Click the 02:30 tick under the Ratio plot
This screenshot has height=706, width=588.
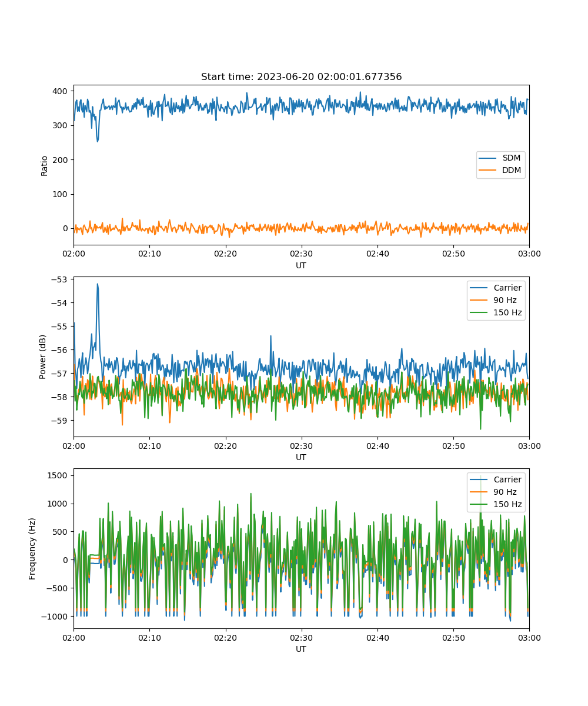click(x=301, y=254)
